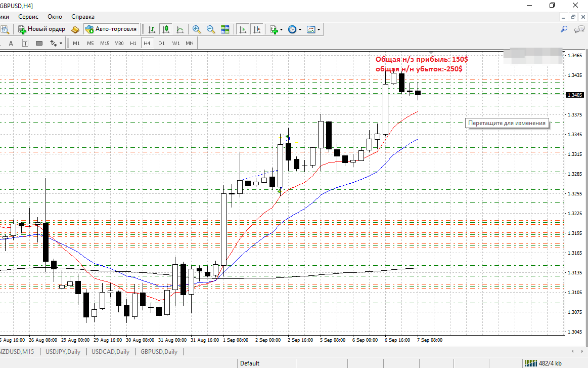Screen dimensions: 588x368
Task: Expand the periods dropdown arrow
Action: pyautogui.click(x=300, y=29)
